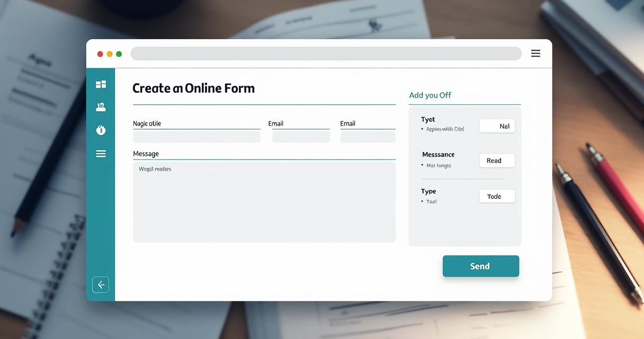The image size is (644, 339).
Task: Focus the "Nagie otile" input field
Action: coord(196,137)
